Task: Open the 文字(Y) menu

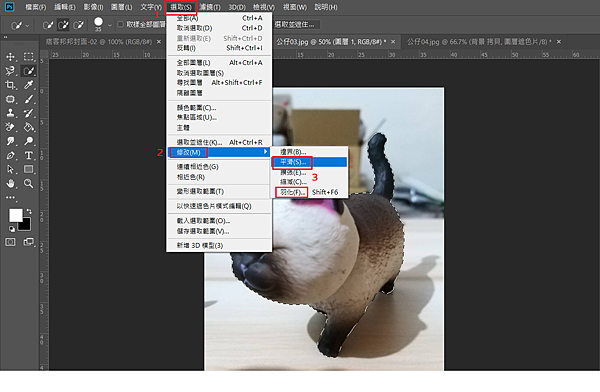Action: [151, 7]
